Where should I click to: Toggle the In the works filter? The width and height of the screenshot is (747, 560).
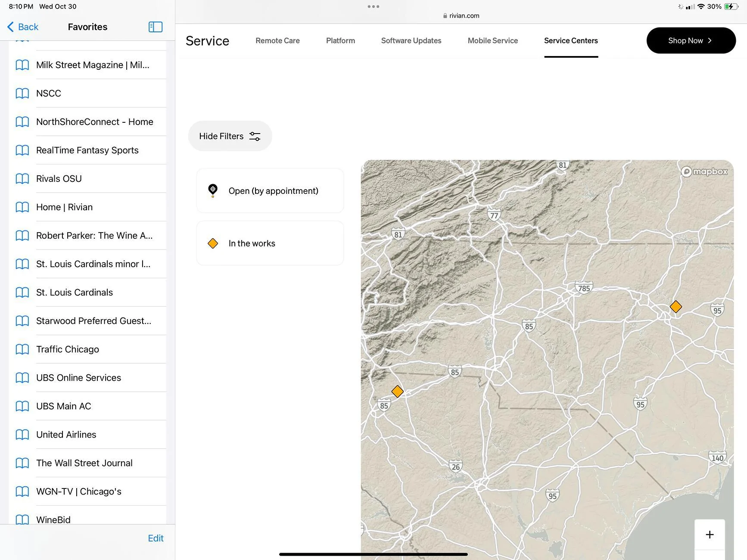(270, 243)
